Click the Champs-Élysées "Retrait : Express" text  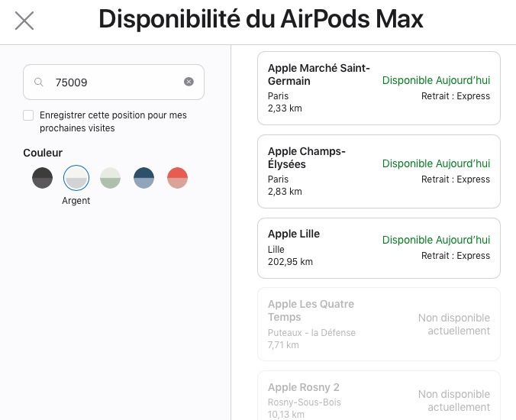tap(456, 179)
